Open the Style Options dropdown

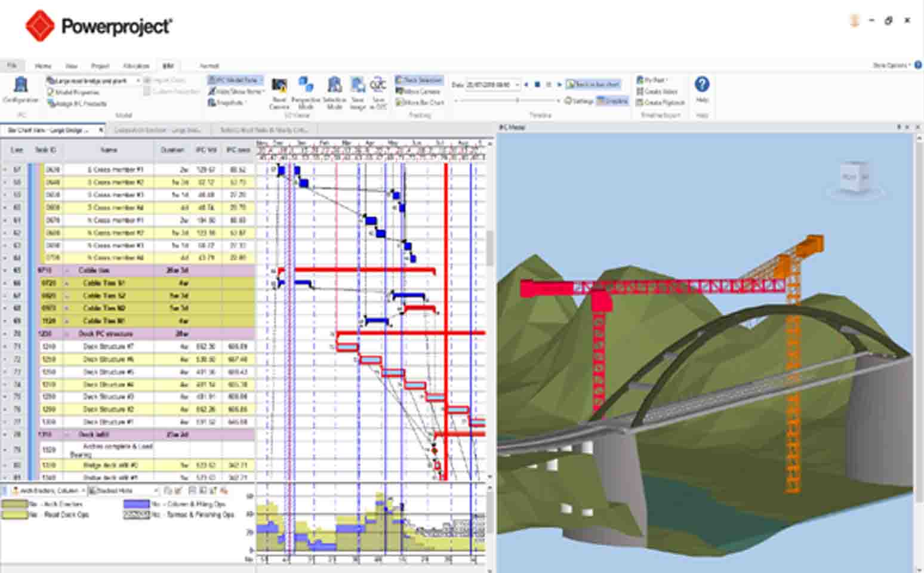point(891,65)
